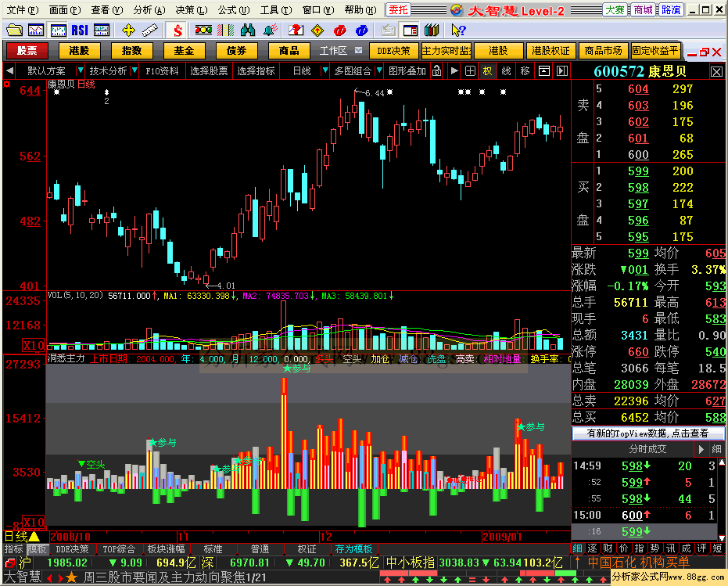Select the candlestick chart toolbar icon
Image resolution: width=728 pixels, height=586 pixels.
coord(58,31)
